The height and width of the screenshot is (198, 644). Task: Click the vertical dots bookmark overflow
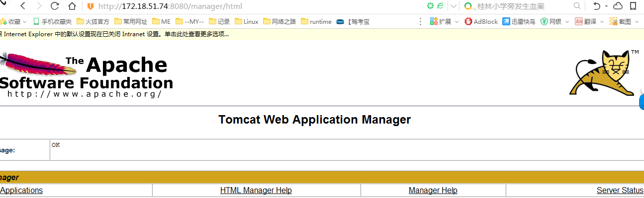click(420, 21)
